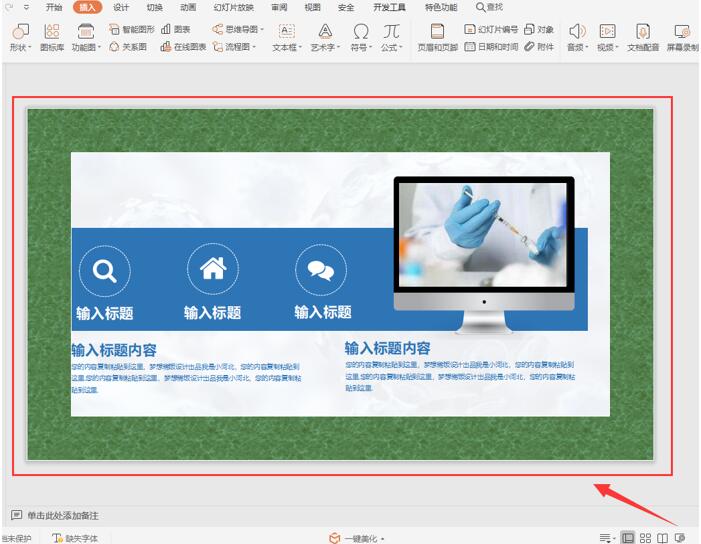
Task: Switch to the 开始 tab
Action: (54, 7)
